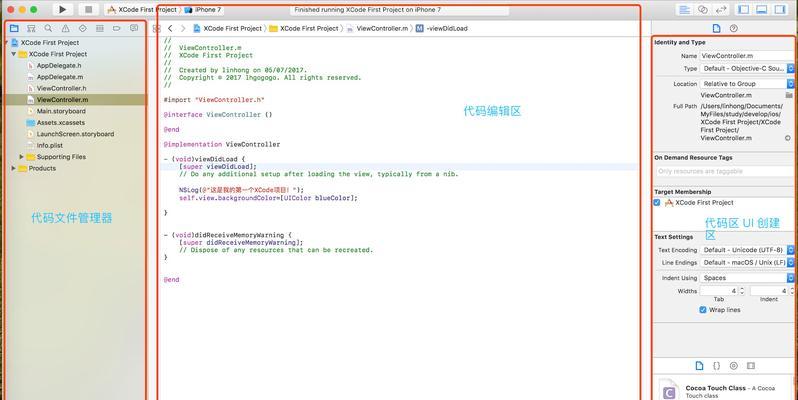Image resolution: width=798 pixels, height=400 pixels.
Task: Click folder icon to choose file location
Action: pyautogui.click(x=789, y=95)
